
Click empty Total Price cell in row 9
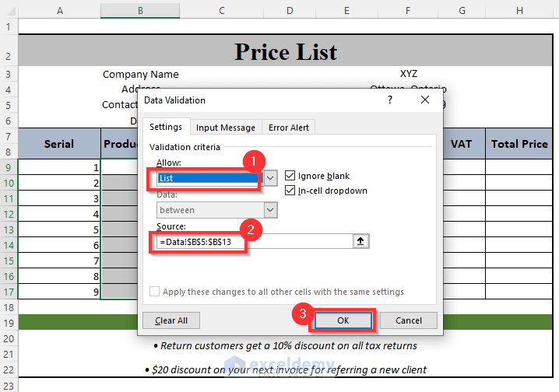(x=519, y=167)
